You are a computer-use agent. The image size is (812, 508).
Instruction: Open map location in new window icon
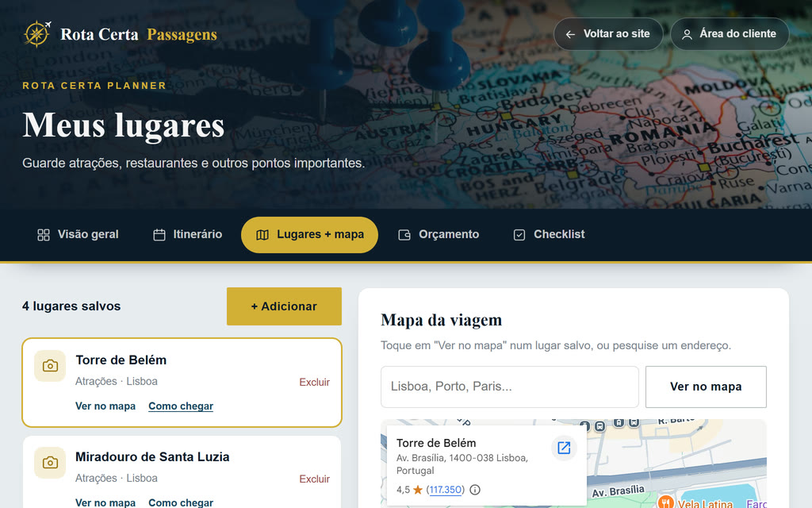[x=564, y=448]
